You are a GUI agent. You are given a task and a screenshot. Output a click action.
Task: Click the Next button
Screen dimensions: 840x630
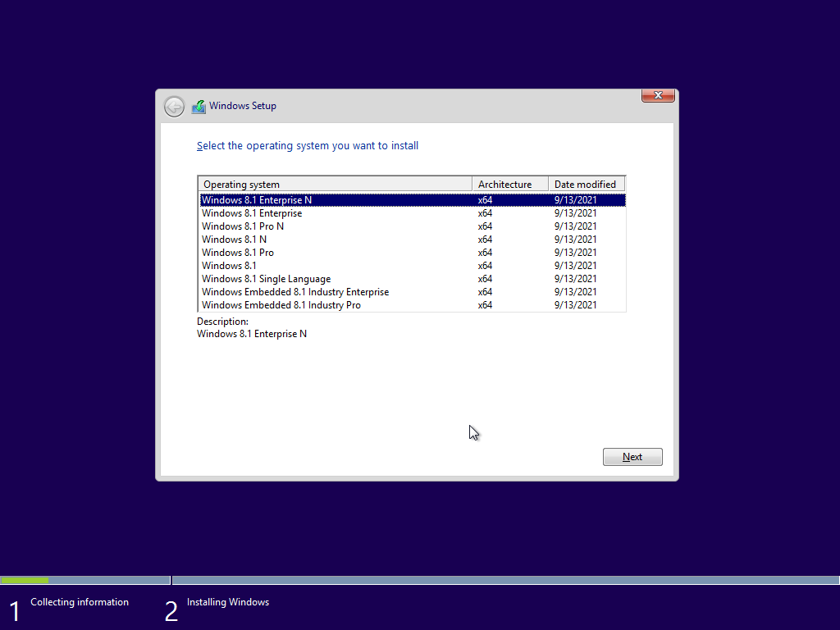[x=632, y=457]
